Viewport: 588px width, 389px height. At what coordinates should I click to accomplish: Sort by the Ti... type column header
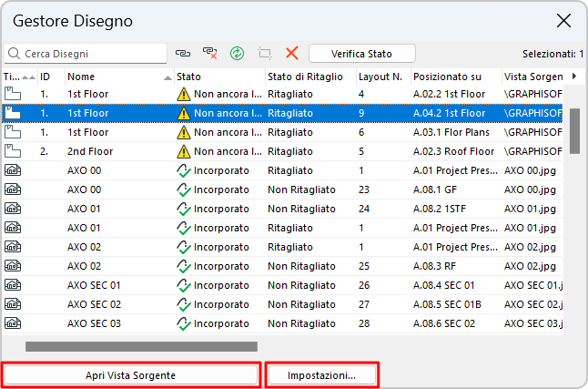[19, 77]
